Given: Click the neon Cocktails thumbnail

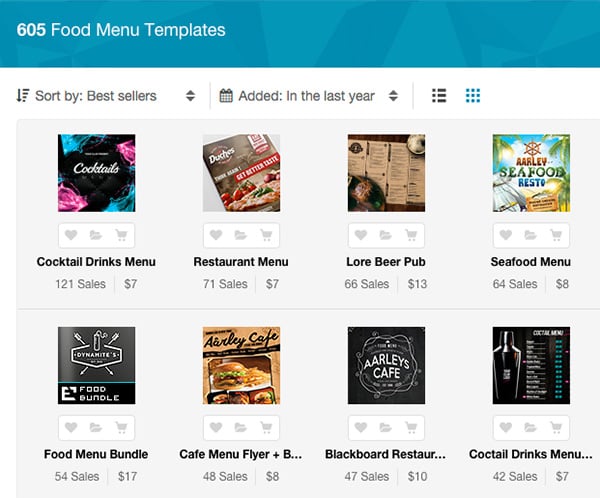Looking at the screenshot, I should click(x=96, y=173).
